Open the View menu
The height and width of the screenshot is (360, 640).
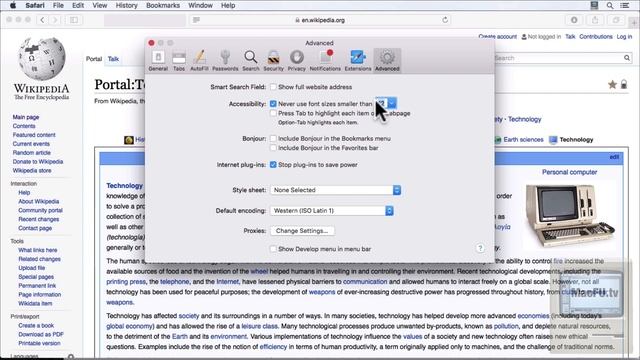pyautogui.click(x=100, y=5)
